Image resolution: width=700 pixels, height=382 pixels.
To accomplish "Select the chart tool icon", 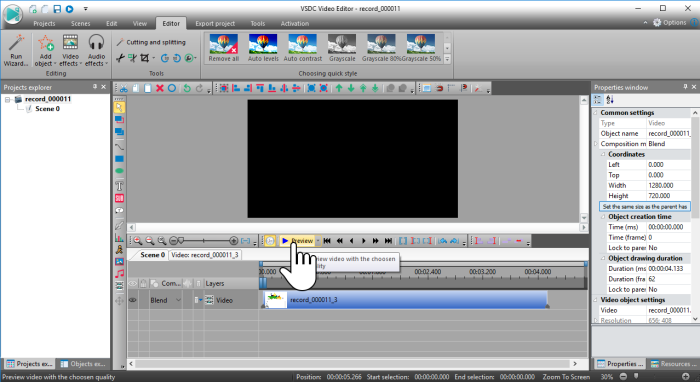I will (119, 238).
